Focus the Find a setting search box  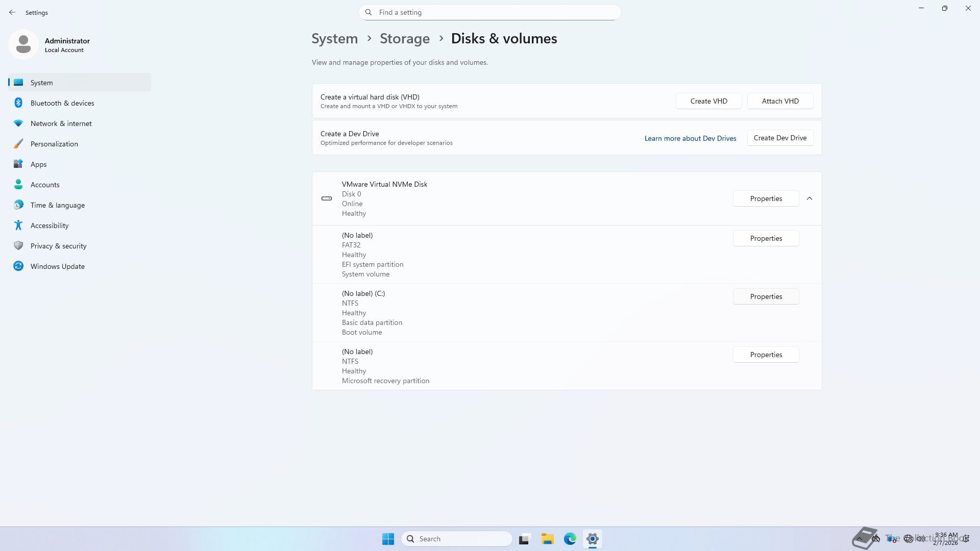[x=490, y=12]
